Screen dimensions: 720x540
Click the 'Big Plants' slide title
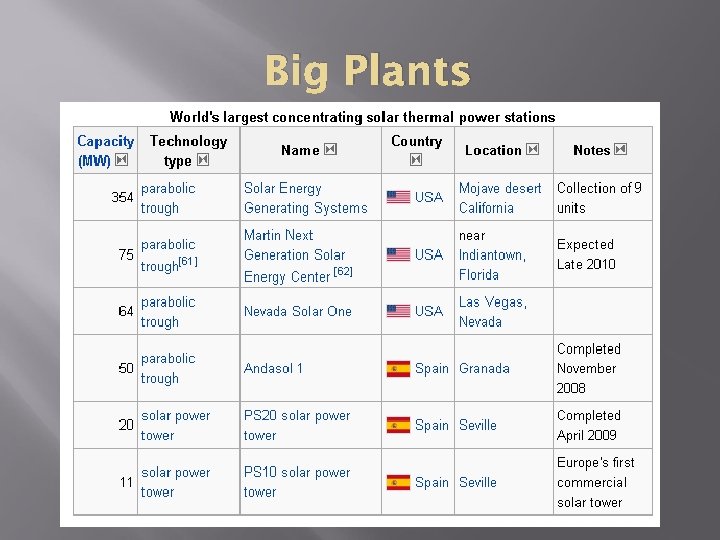click(x=367, y=71)
